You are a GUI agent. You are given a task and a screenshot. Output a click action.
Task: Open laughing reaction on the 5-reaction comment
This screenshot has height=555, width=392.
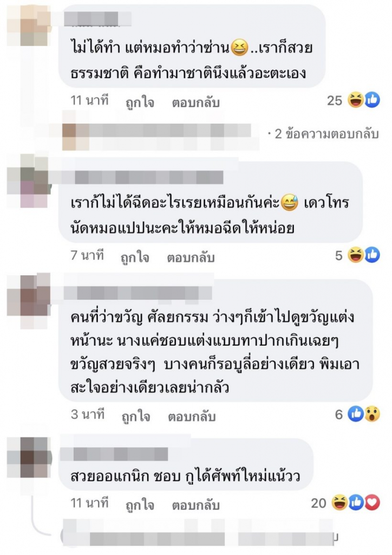point(356,255)
